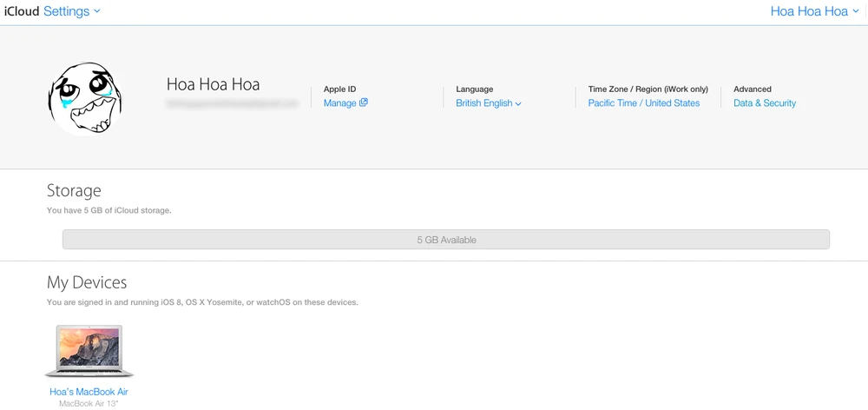868x410 pixels.
Task: Click the Manage Apple ID link
Action: tap(339, 103)
